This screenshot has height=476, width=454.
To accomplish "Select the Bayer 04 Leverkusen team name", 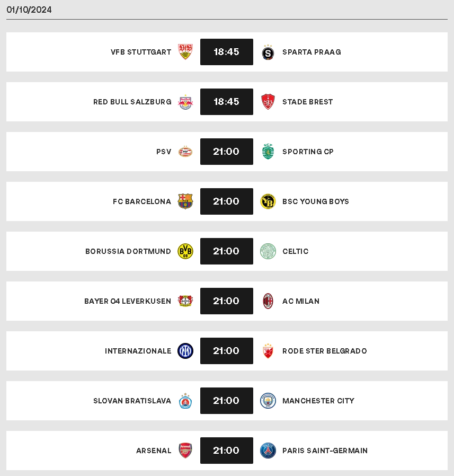I will click(128, 301).
